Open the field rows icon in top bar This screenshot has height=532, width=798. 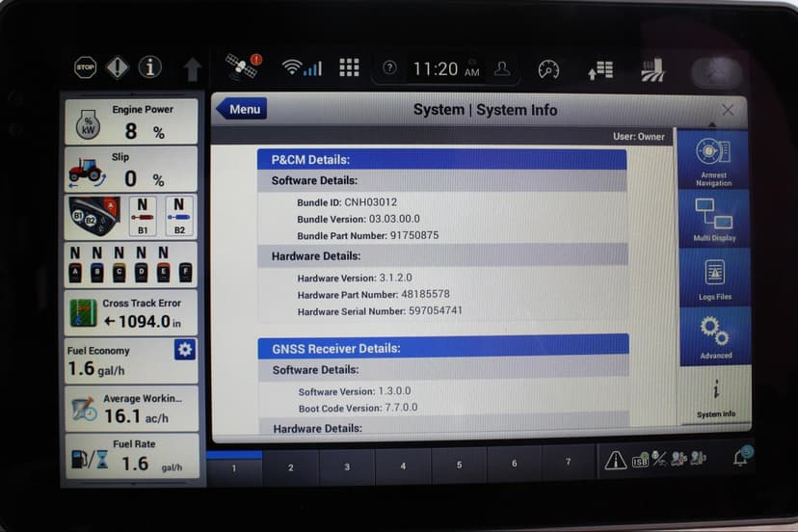pyautogui.click(x=652, y=69)
